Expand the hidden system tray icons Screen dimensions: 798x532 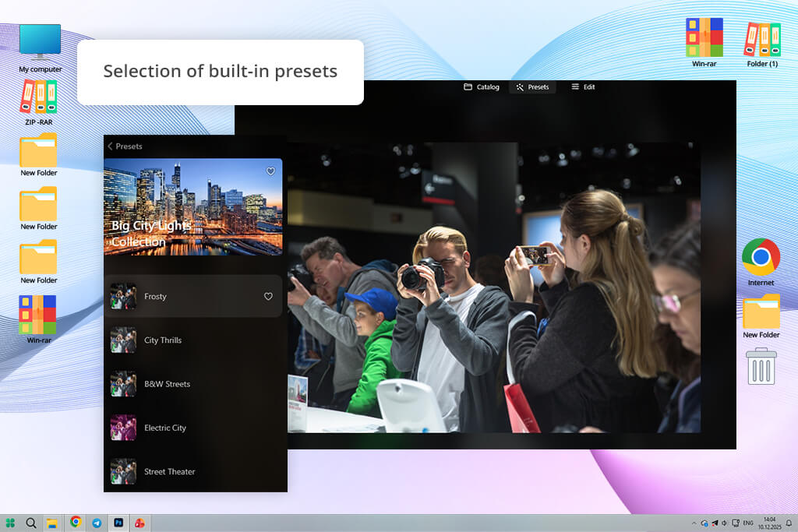(694, 523)
